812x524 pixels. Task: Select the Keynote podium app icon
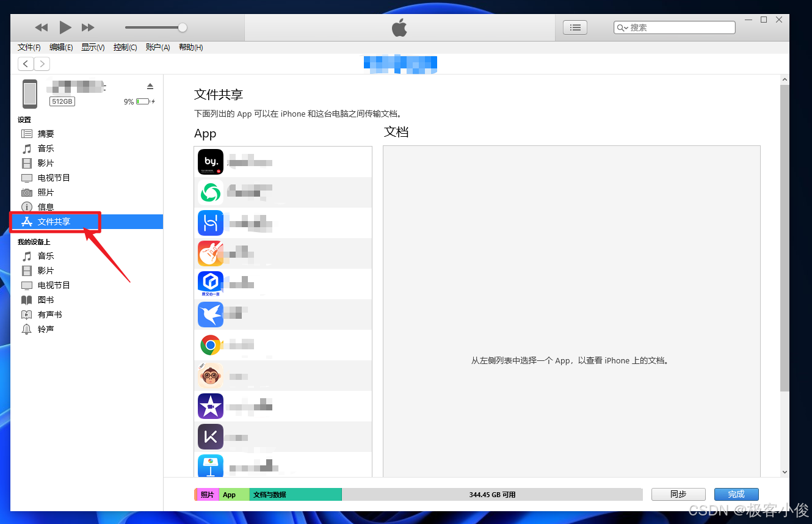211,466
